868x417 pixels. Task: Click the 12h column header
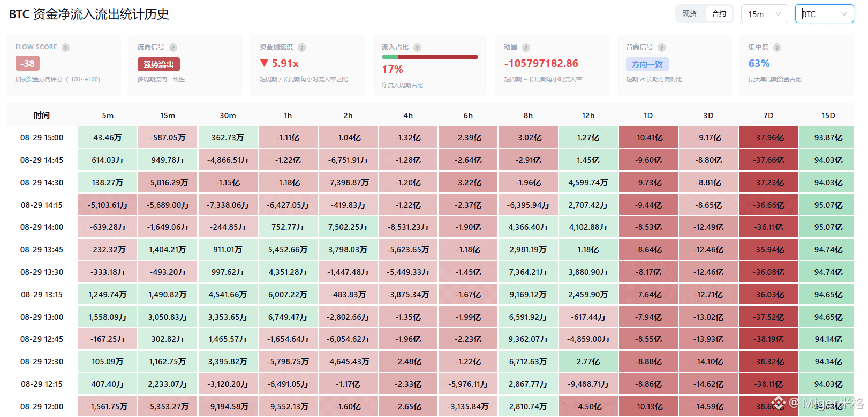click(588, 116)
